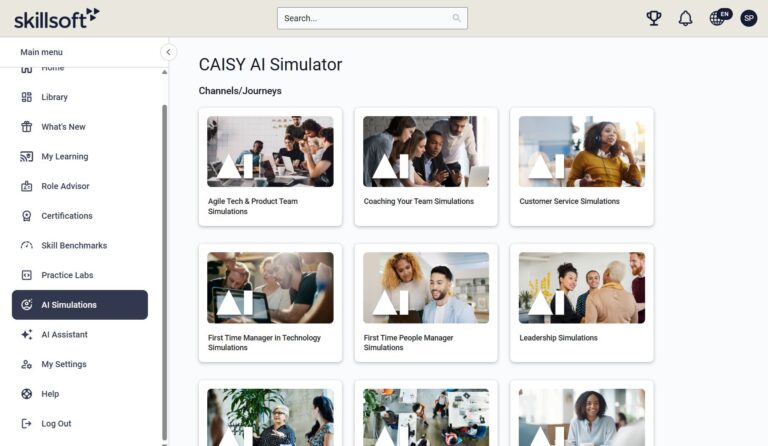Collapse the main menu with the chevron
The width and height of the screenshot is (768, 446).
coord(168,52)
